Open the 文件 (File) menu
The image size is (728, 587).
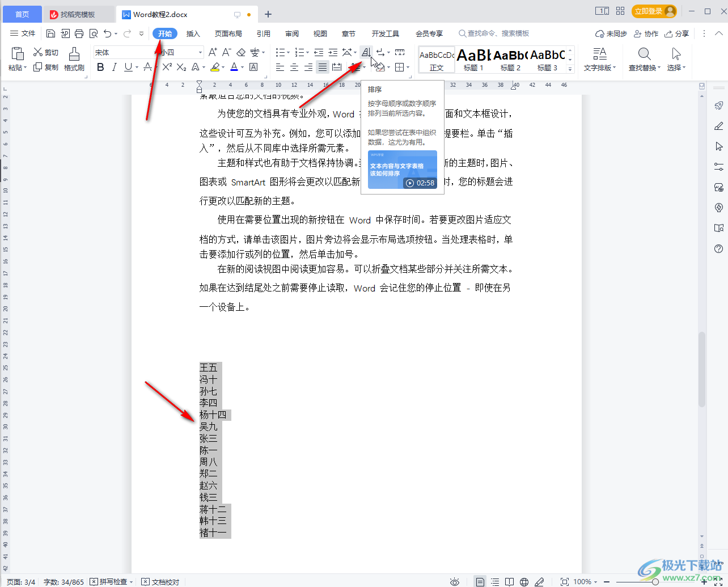coord(23,33)
